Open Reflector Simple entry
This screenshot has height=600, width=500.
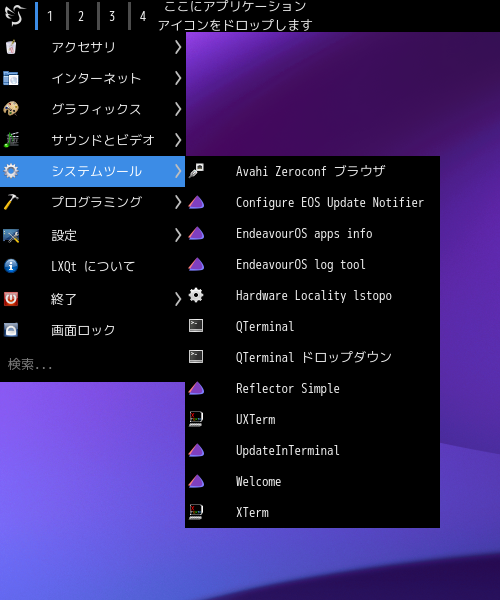(x=313, y=388)
